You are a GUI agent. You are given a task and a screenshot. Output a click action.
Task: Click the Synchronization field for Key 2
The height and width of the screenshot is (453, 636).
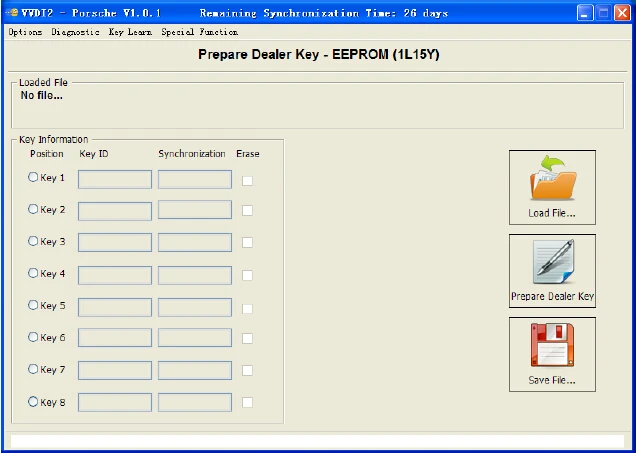[x=195, y=210]
